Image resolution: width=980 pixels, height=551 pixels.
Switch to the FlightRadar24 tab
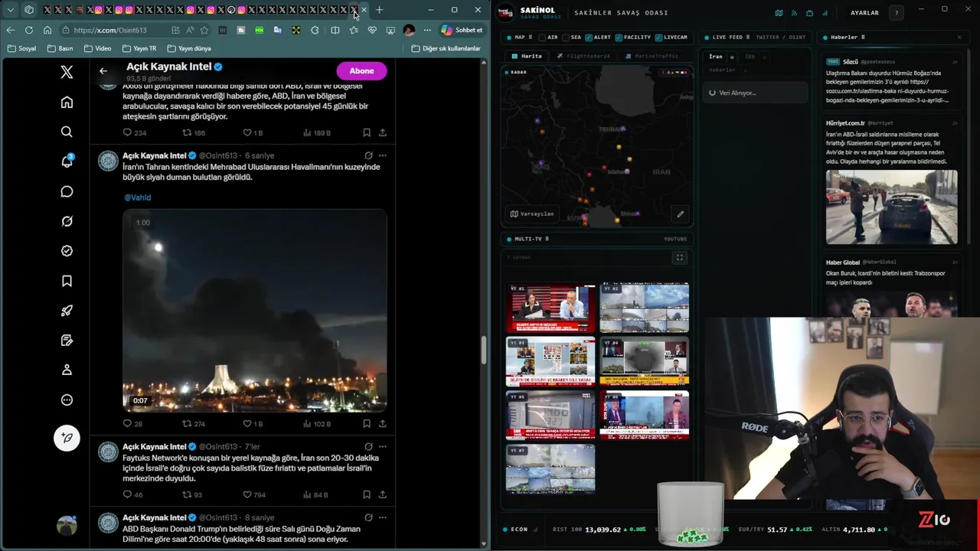583,56
